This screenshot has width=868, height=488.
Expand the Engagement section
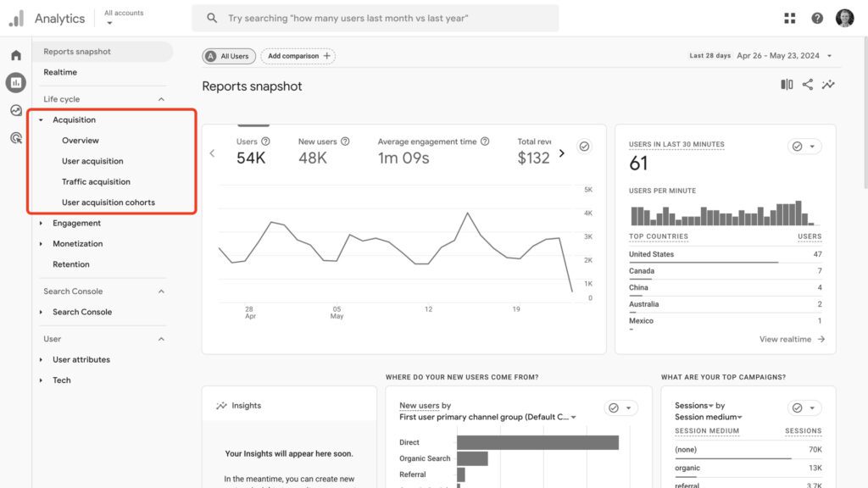tap(41, 224)
